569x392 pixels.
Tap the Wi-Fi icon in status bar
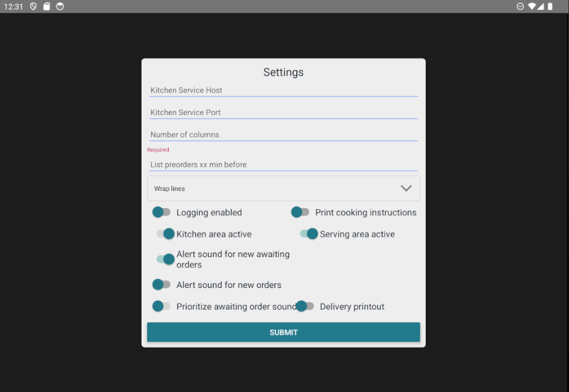click(532, 6)
